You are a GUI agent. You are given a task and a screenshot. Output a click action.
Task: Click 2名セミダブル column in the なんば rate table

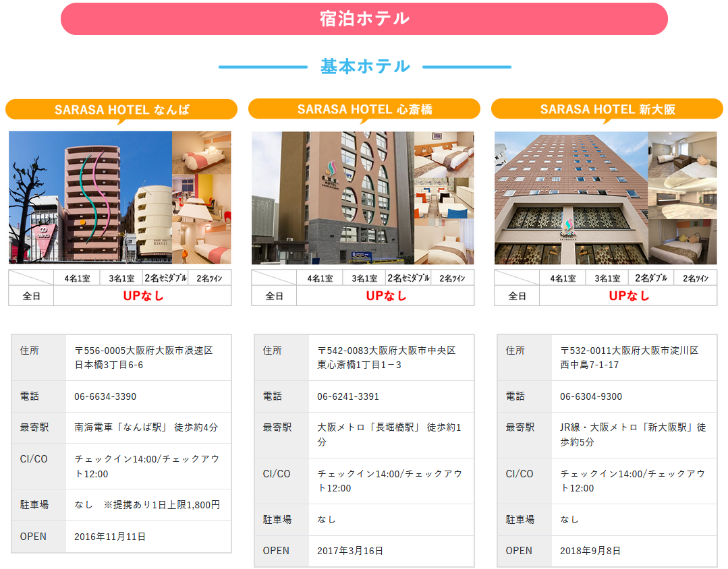pos(166,278)
